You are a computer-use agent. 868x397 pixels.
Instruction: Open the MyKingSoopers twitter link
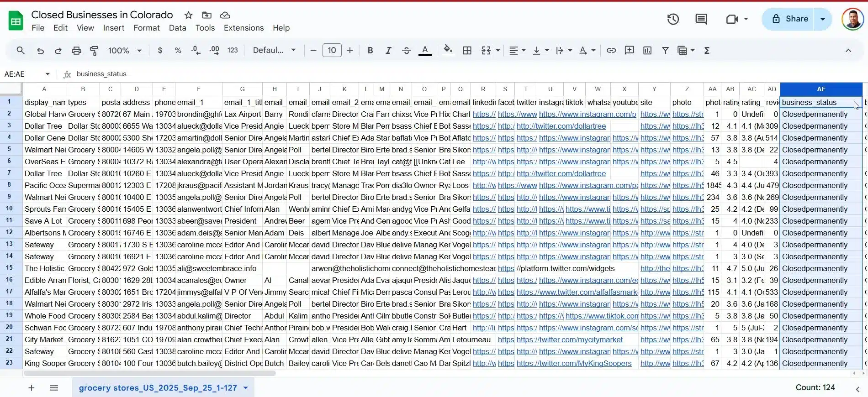[574, 363]
